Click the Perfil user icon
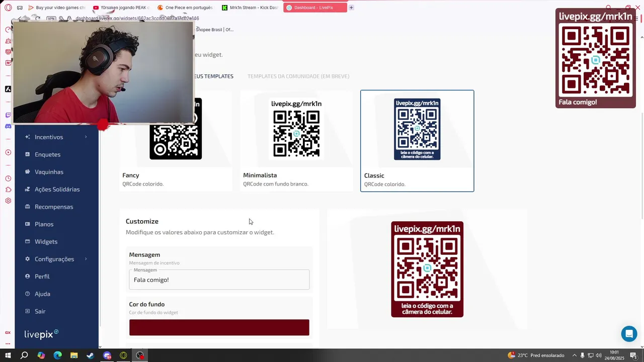Viewport: 644px width, 362px height. point(27,277)
